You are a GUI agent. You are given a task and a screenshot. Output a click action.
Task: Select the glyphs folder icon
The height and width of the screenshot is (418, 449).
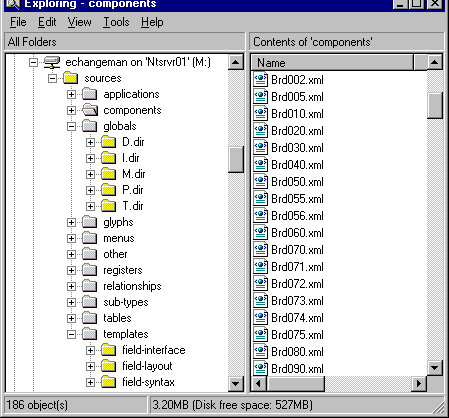(x=90, y=222)
